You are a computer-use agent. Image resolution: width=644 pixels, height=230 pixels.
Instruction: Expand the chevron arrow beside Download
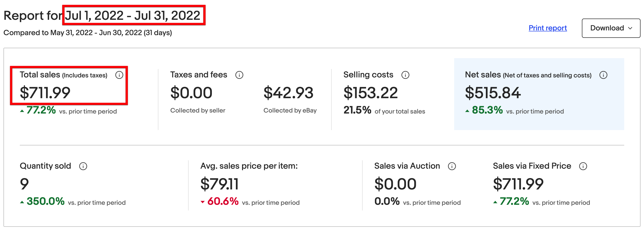(630, 28)
